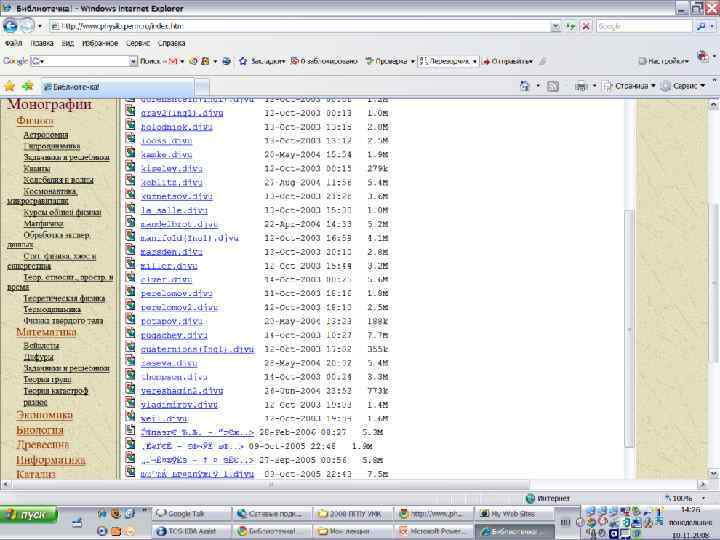The height and width of the screenshot is (540, 720).
Task: Open the Избранное menu
Action: 100,43
